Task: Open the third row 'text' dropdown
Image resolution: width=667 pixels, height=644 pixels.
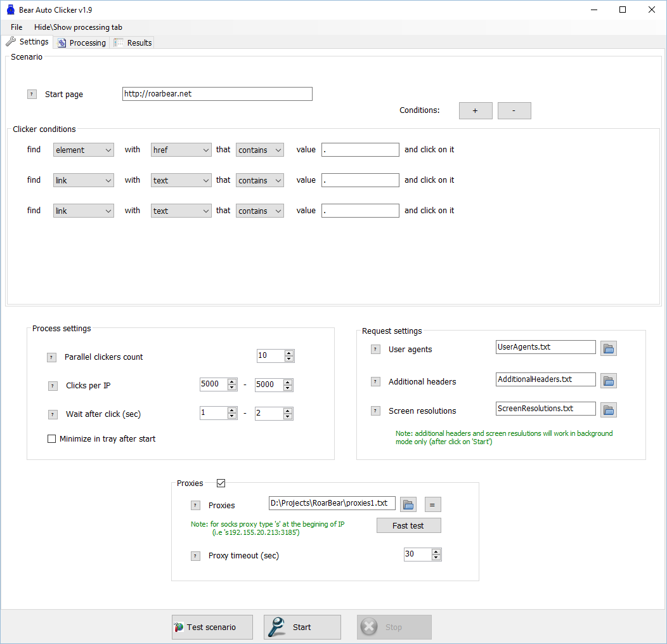Action: click(x=181, y=211)
